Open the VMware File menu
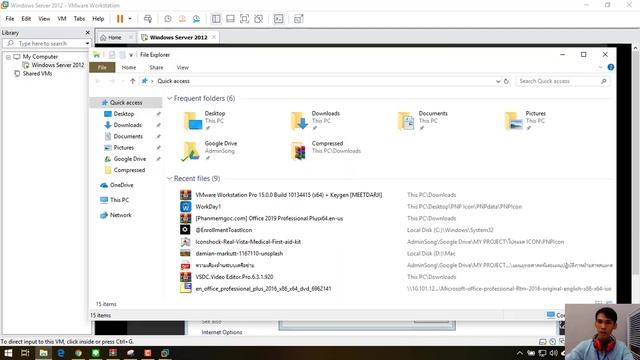Screen dimensions: 640x360 (10, 19)
